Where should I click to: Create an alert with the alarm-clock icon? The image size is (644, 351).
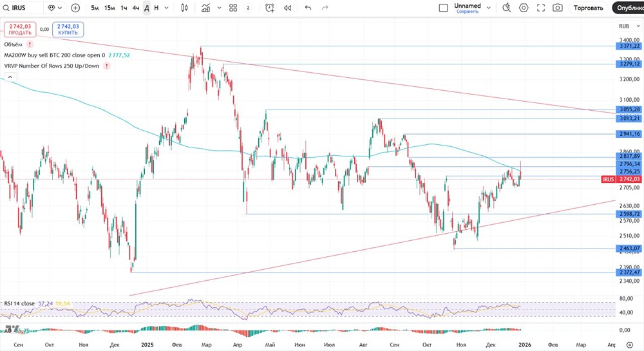pyautogui.click(x=270, y=8)
